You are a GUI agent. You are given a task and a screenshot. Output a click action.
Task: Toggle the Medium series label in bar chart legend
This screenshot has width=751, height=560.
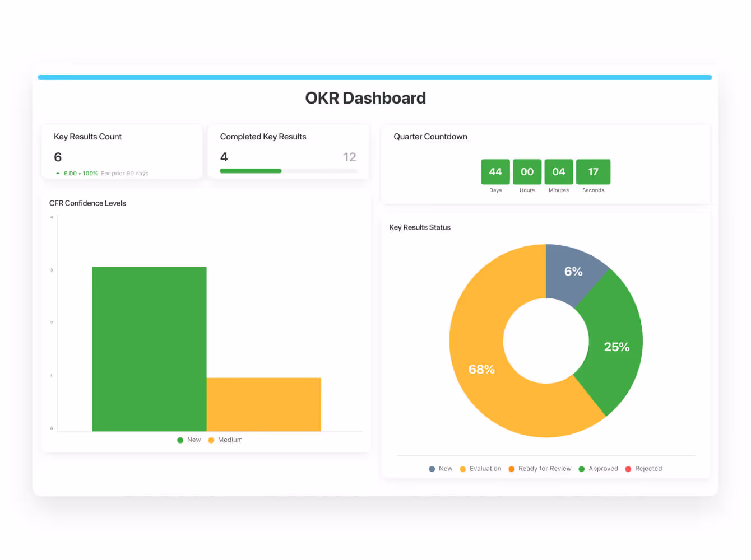click(x=230, y=440)
